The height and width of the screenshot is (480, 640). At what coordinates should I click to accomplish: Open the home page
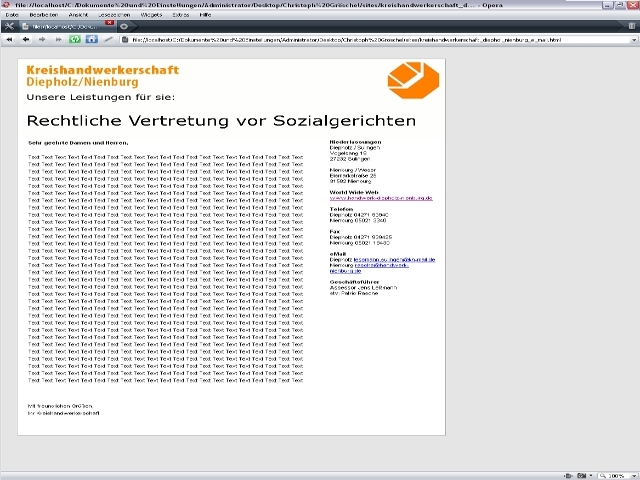pyautogui.click(x=91, y=40)
